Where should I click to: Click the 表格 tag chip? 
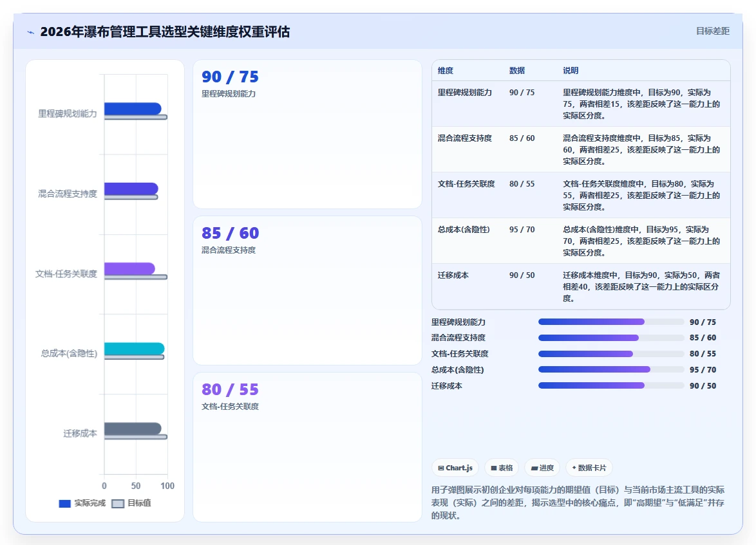[502, 467]
